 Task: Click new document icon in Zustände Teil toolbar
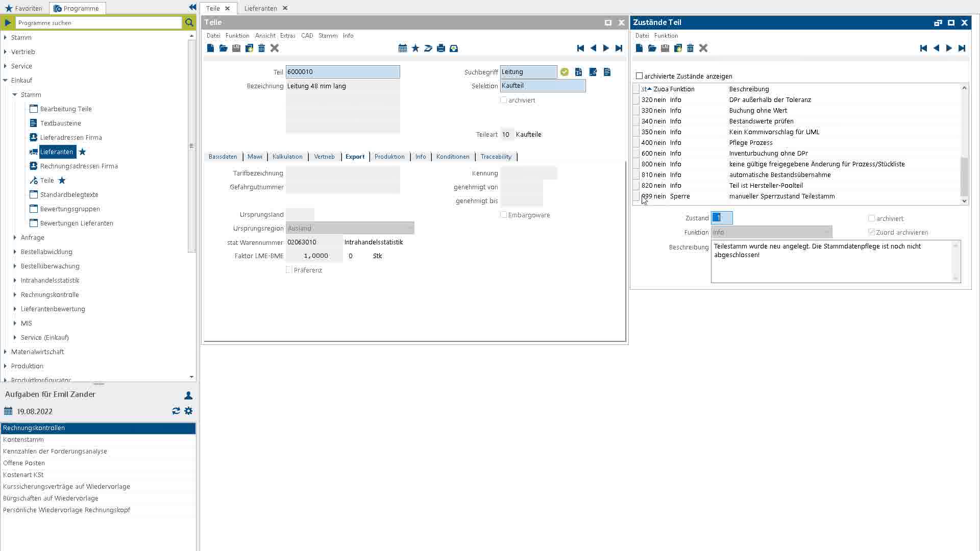point(639,48)
